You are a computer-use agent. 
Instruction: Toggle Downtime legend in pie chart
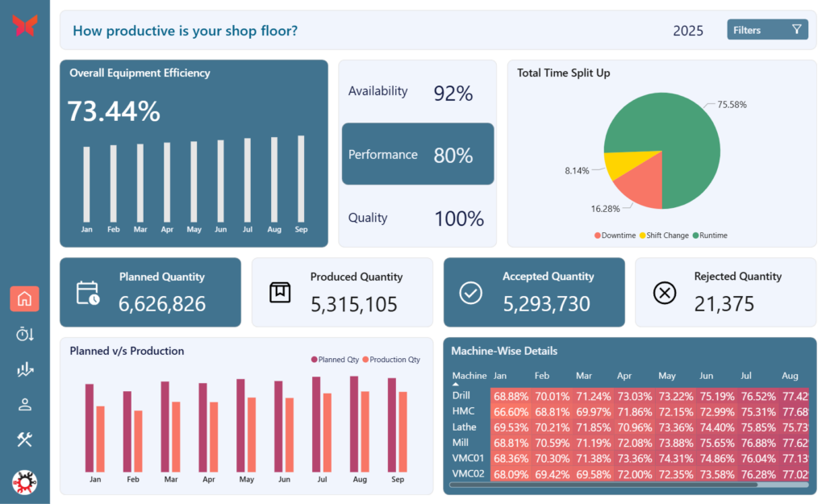click(x=618, y=235)
